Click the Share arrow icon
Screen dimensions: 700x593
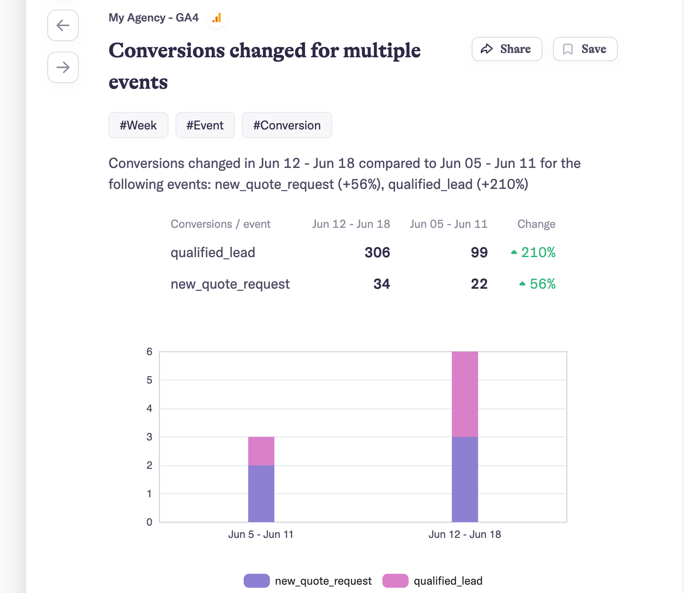487,49
